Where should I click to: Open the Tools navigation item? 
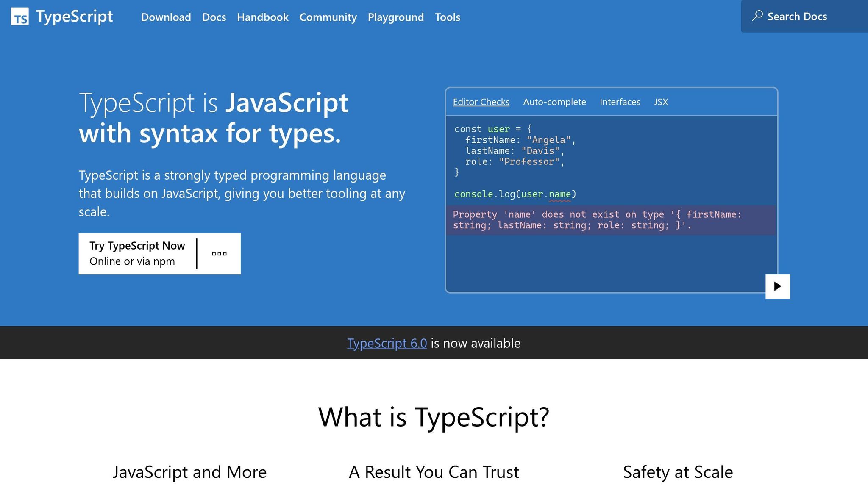[447, 17]
